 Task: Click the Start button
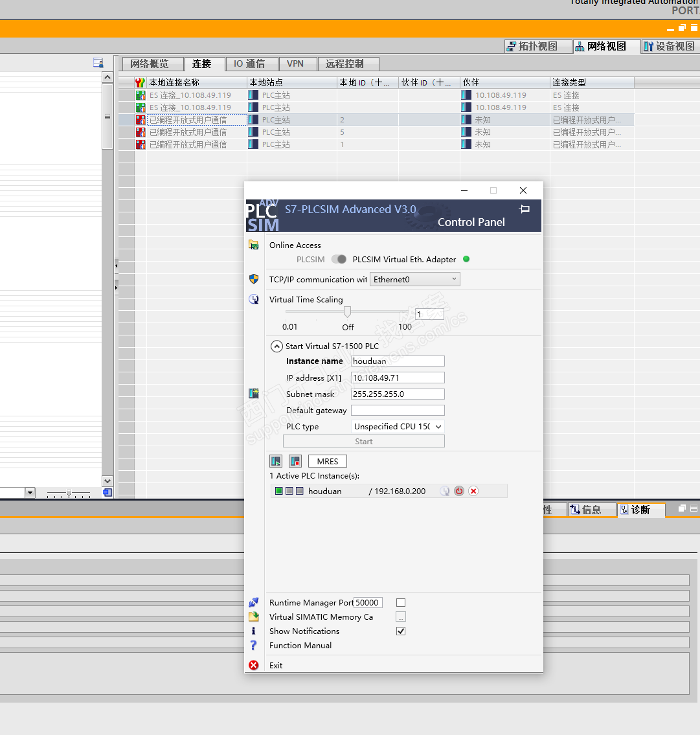tap(364, 441)
